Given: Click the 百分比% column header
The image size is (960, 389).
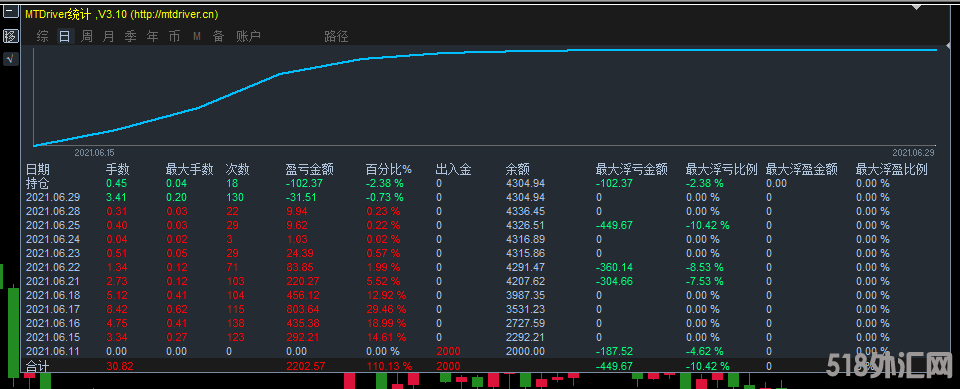Looking at the screenshot, I should point(389,169).
